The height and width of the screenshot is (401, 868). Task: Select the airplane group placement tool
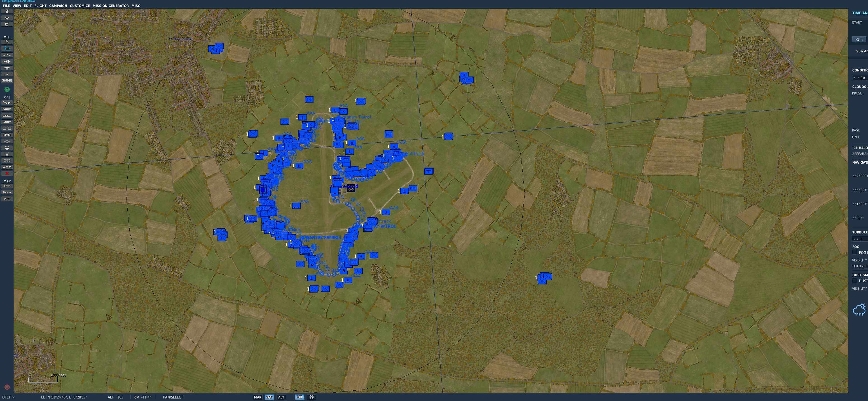[7, 103]
